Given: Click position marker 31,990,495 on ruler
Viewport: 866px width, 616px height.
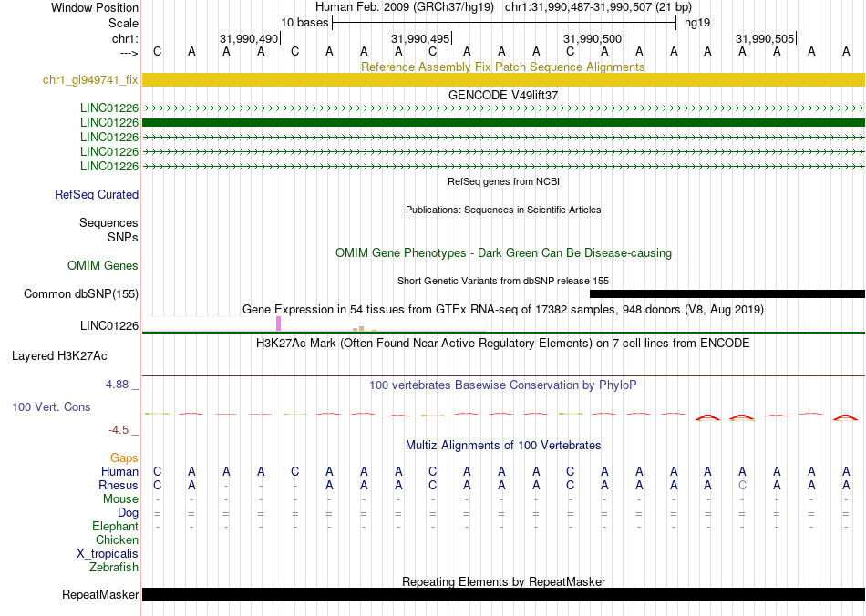Looking at the screenshot, I should pos(421,38).
